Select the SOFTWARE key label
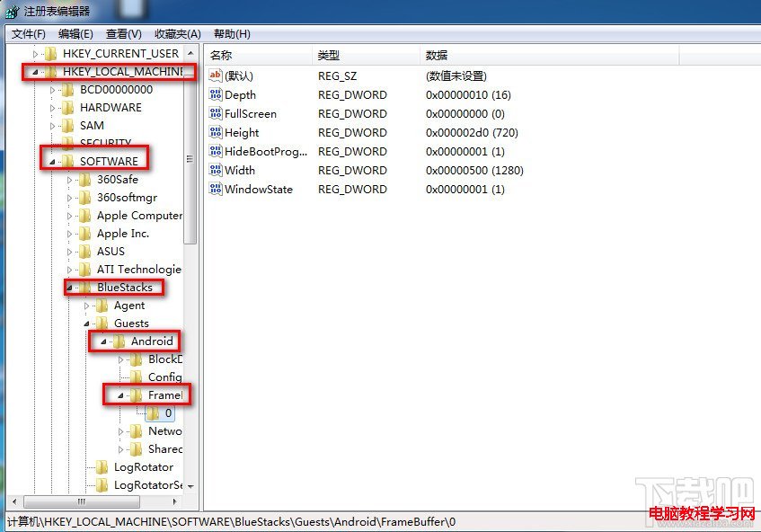 110,162
